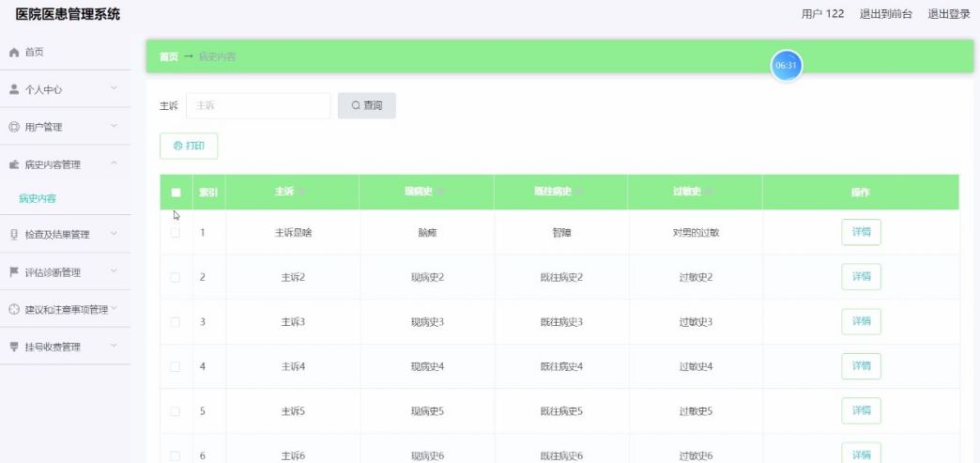Open the 首页 sidebar menu item
Screen dimensions: 980x463
click(x=66, y=53)
